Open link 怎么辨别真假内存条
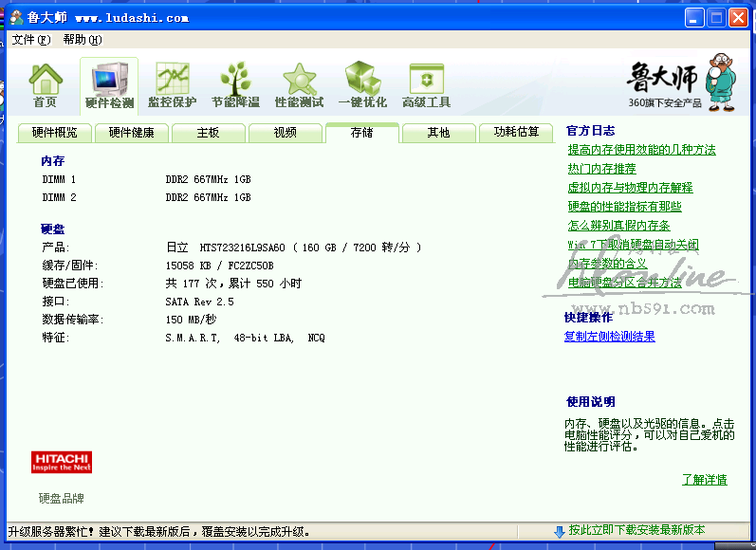This screenshot has width=756, height=550. (618, 226)
